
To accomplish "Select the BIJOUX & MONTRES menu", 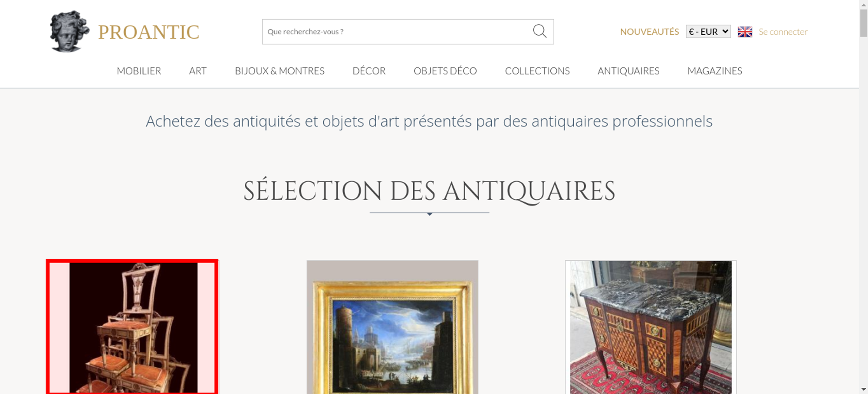I will [279, 71].
